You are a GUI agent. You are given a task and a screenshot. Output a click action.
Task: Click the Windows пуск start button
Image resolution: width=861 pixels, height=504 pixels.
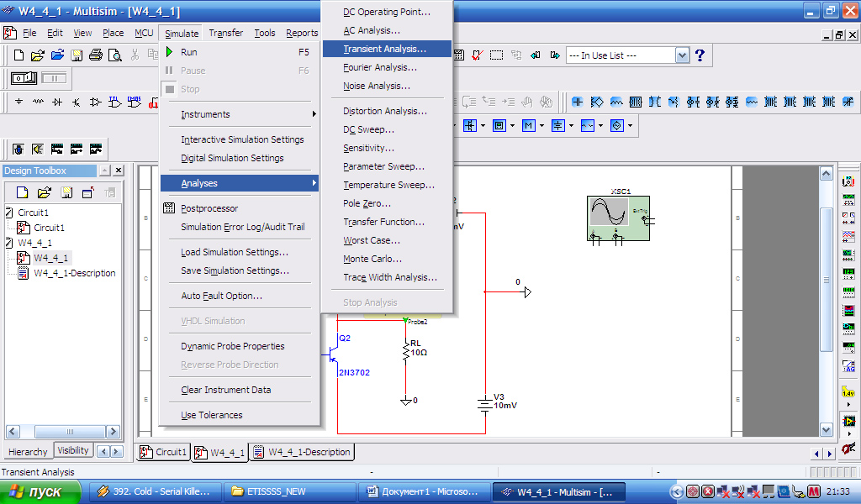40,492
